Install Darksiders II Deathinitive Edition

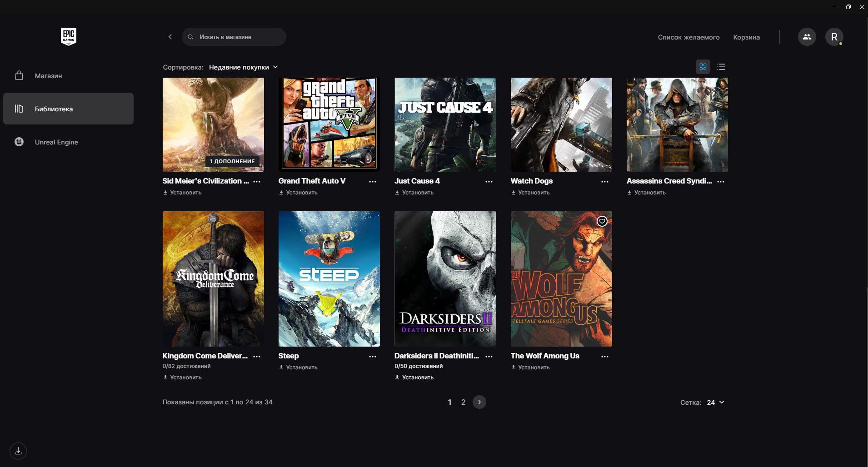414,378
